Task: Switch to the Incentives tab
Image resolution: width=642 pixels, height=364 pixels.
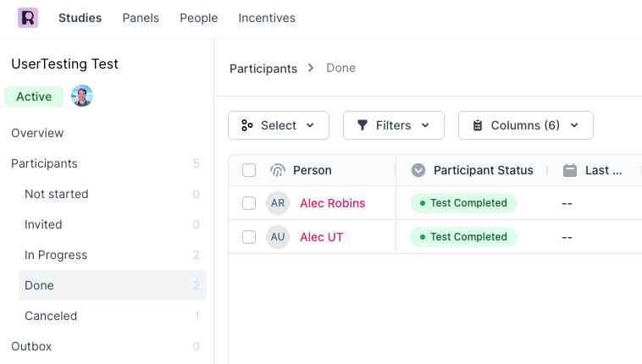Action: tap(267, 18)
